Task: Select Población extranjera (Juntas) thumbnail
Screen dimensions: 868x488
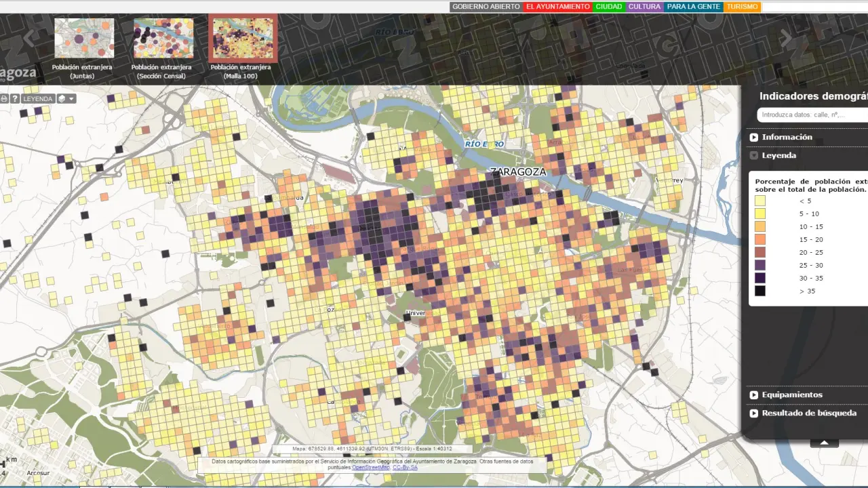Action: [x=84, y=39]
